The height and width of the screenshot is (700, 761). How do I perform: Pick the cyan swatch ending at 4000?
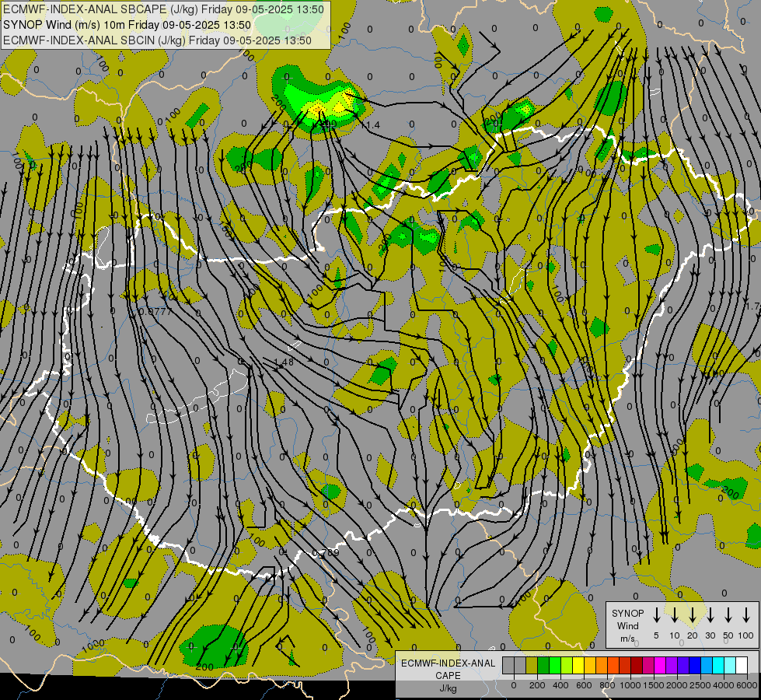(719, 665)
